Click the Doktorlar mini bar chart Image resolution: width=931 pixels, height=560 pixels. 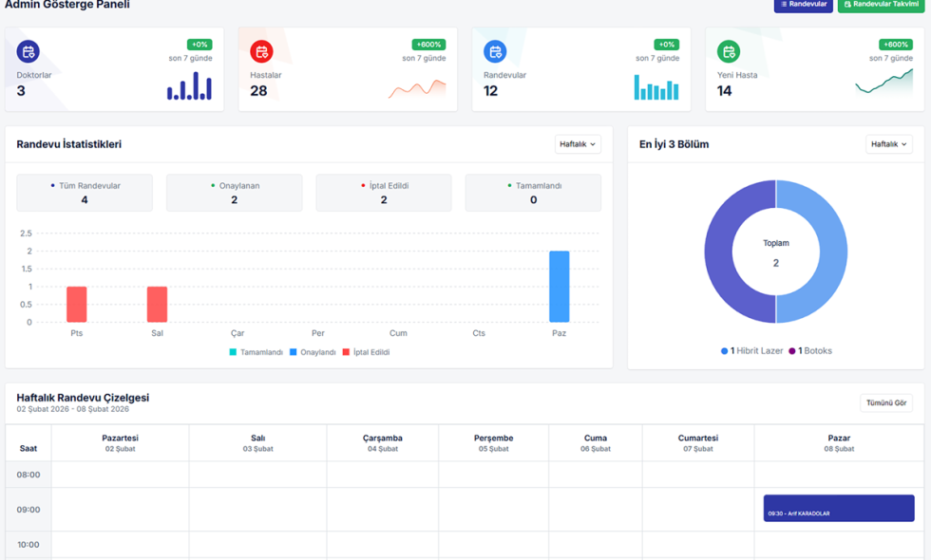(x=189, y=86)
